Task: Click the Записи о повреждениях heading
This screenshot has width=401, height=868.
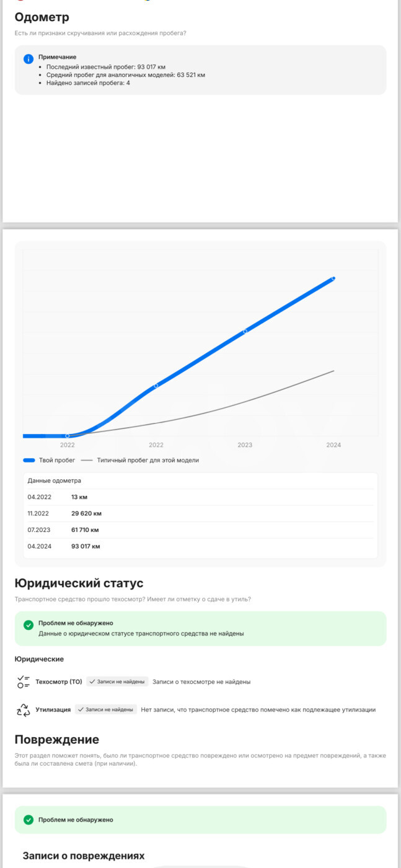Action: pos(84,856)
